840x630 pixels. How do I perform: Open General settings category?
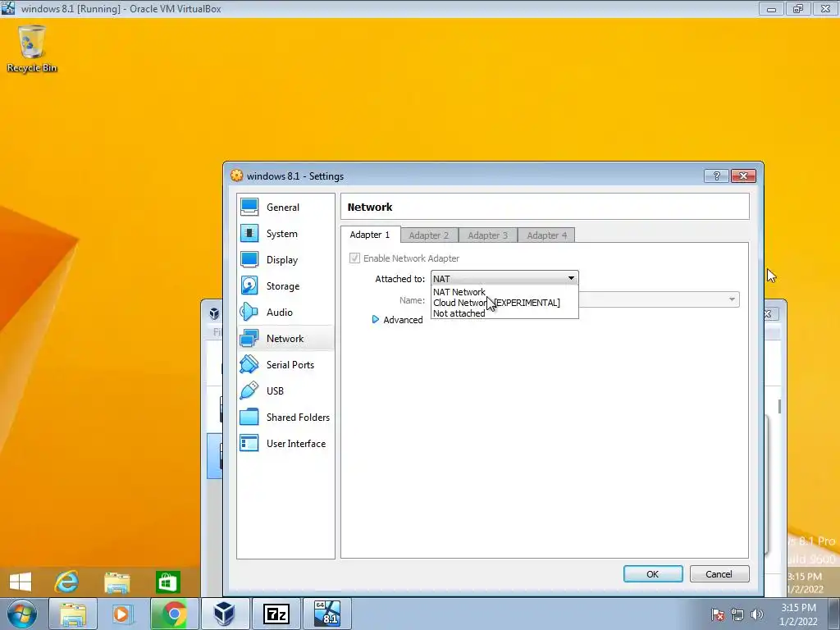285,208
